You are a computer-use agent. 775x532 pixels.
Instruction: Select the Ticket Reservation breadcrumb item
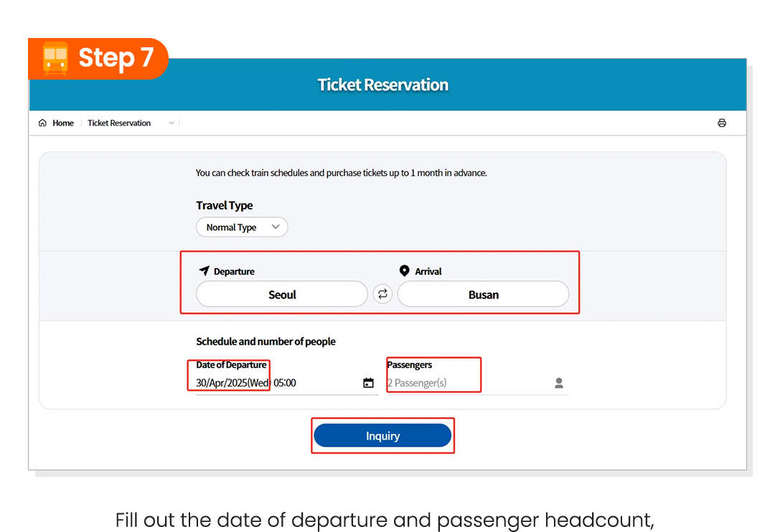pos(119,123)
